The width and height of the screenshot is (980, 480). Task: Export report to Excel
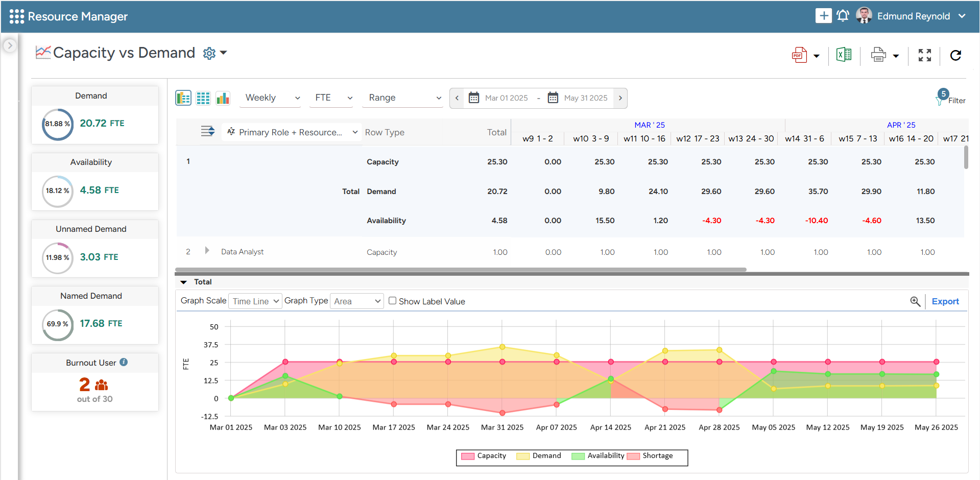point(843,55)
